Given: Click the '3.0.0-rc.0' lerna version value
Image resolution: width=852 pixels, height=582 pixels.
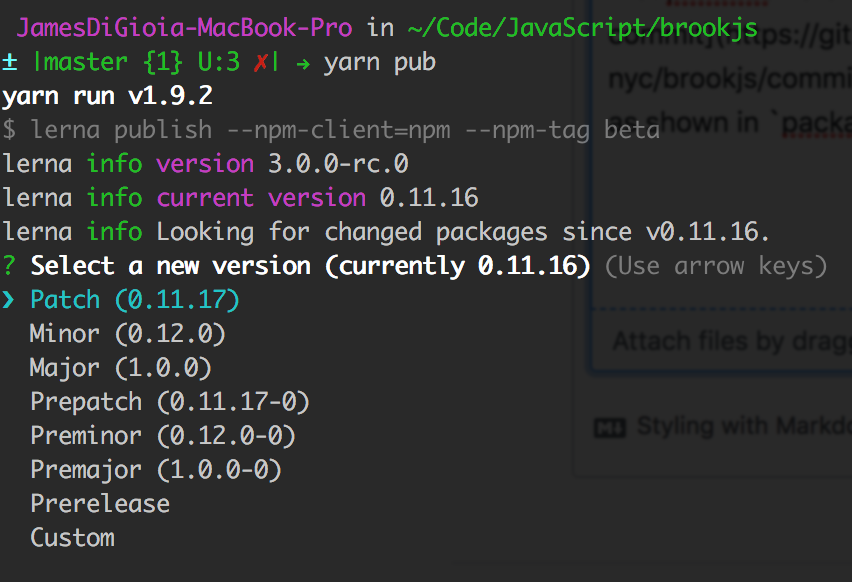Looking at the screenshot, I should pos(338,164).
